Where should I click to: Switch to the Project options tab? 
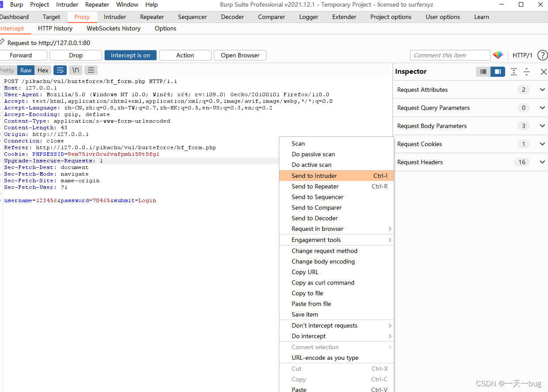click(391, 17)
